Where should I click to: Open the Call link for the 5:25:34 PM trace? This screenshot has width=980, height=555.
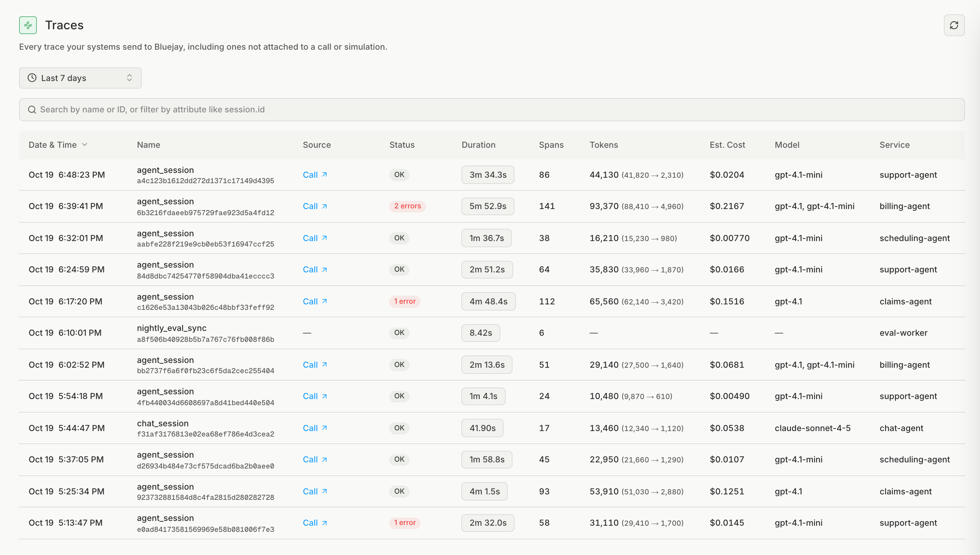point(315,491)
